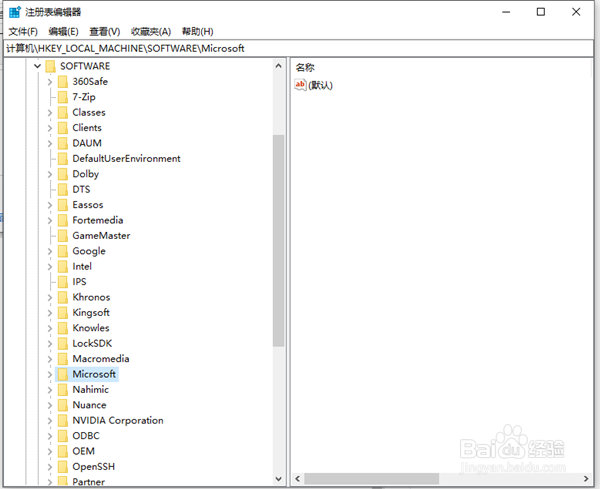Viewport: 600px width, 489px height.
Task: Click the DAUM folder icon
Action: tap(63, 143)
